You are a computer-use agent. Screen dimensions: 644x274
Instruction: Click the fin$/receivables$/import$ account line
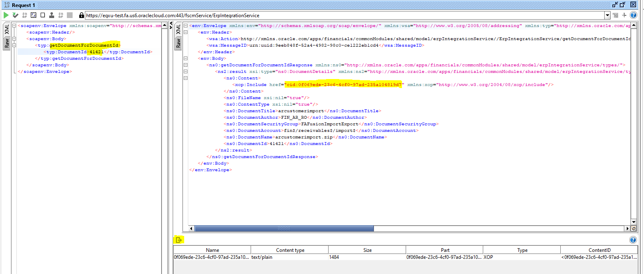coord(321,131)
